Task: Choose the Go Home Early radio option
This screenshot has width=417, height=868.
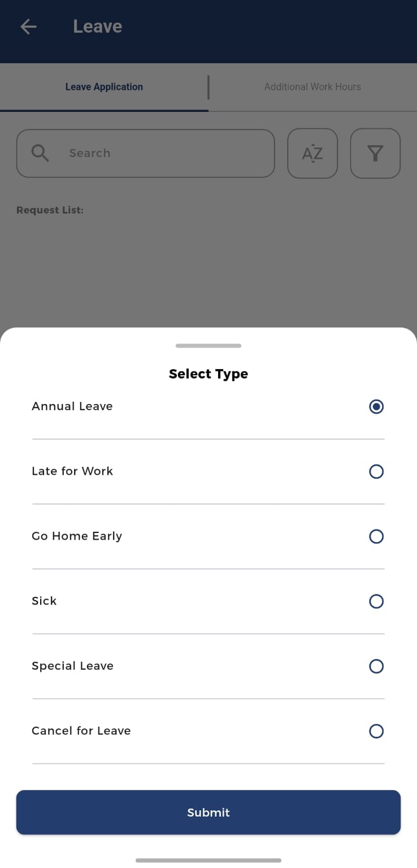Action: [x=376, y=536]
